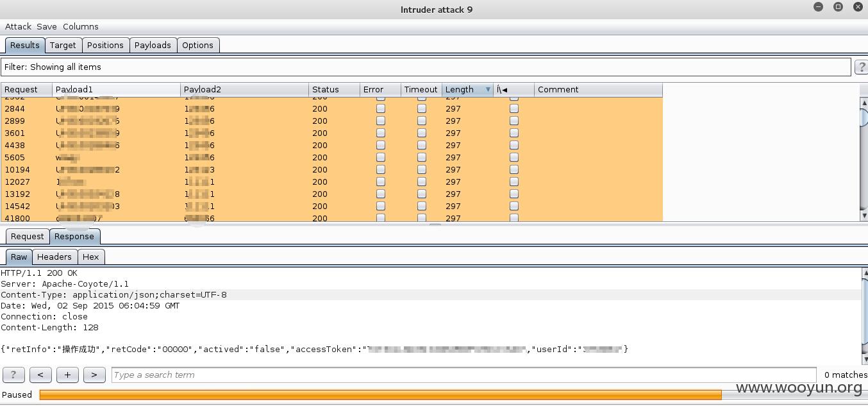The height and width of the screenshot is (406, 868).
Task: Toggle Error checkbox for request 2844
Action: [x=381, y=108]
